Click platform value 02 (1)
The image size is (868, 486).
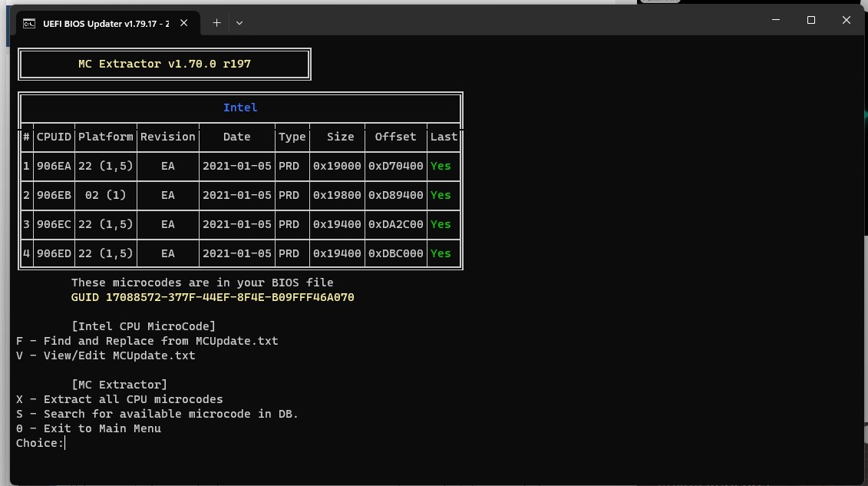click(105, 195)
